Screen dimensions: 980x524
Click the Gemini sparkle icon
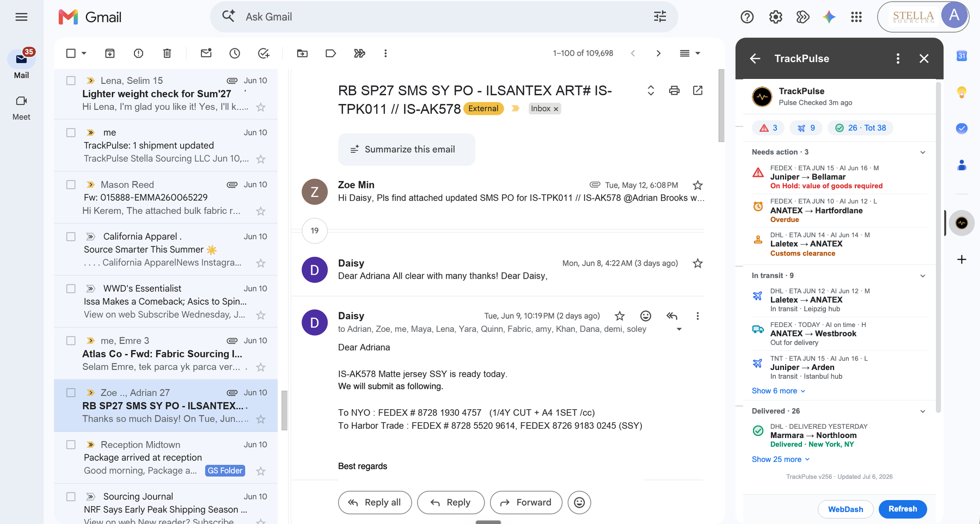coord(829,17)
